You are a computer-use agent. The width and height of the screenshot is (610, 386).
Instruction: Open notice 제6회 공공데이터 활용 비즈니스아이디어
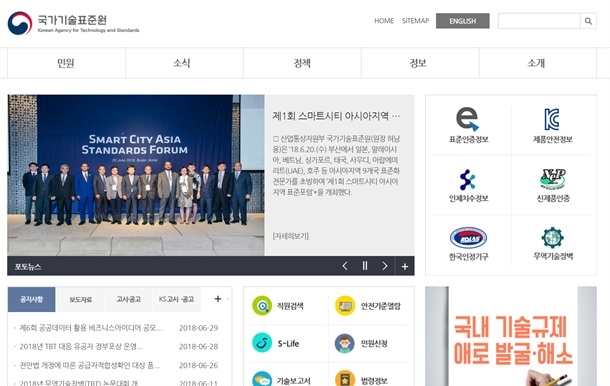(91, 328)
